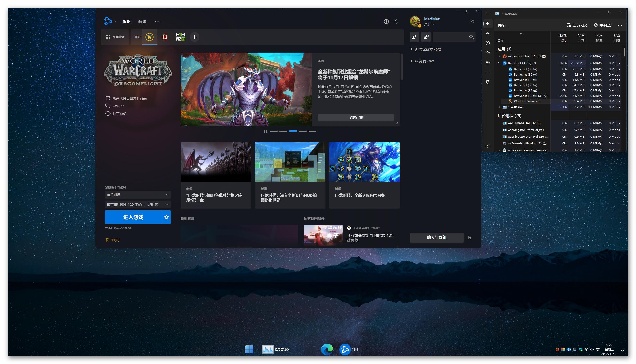The width and height of the screenshot is (636, 364).
Task: Click the add friend icon
Action: (x=414, y=37)
